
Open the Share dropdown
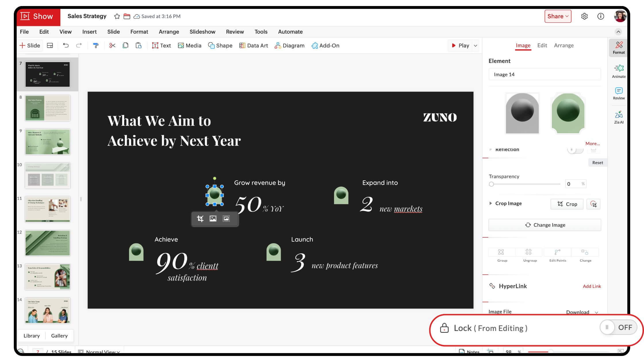click(x=557, y=16)
